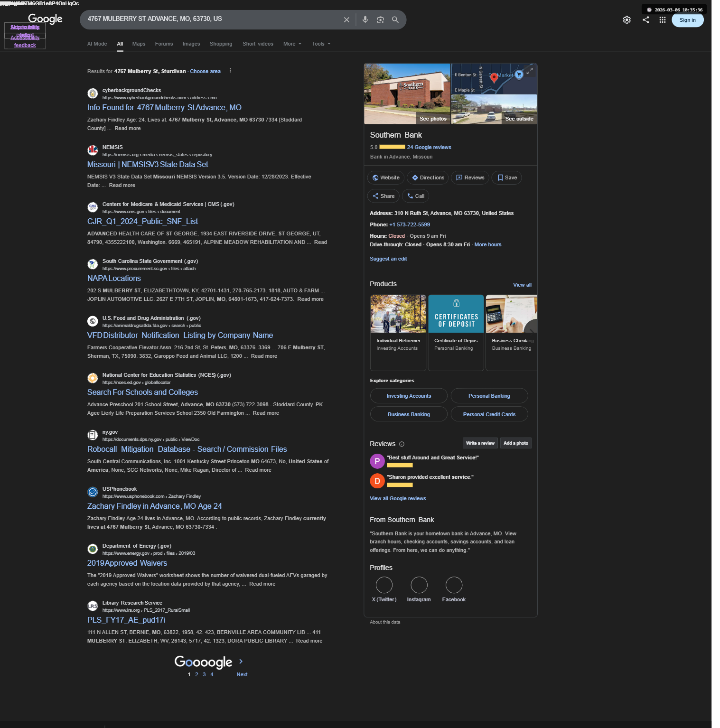Click the Suggest an edit link
Viewport: 720px width, 728px height.
388,259
